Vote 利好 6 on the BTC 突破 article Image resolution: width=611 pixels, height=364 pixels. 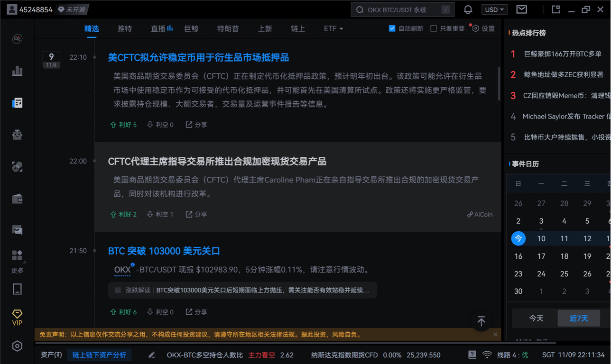pos(123,312)
